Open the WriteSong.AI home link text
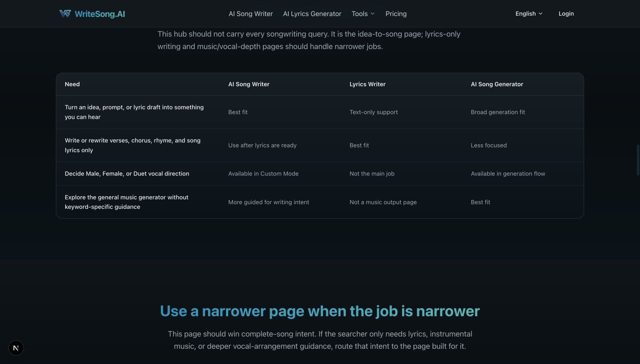The width and height of the screenshot is (640, 364). click(100, 14)
